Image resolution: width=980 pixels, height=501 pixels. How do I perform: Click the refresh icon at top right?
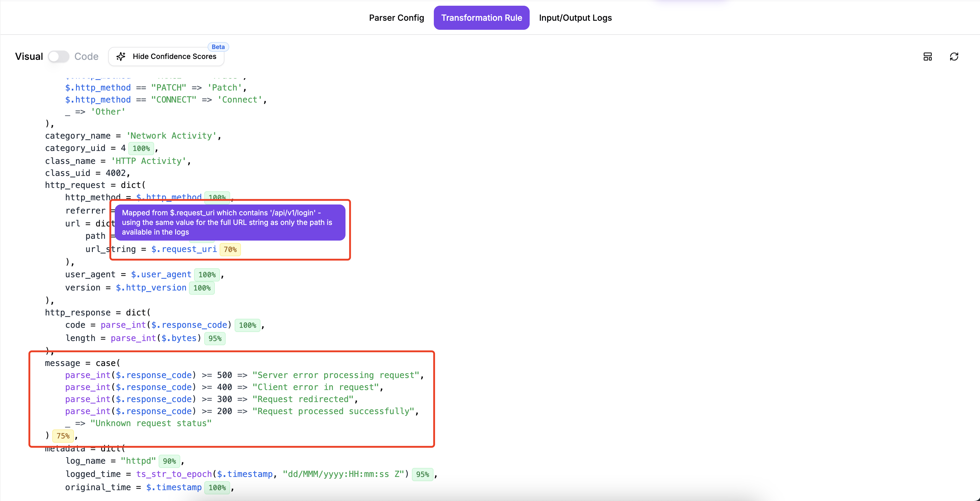(x=954, y=57)
